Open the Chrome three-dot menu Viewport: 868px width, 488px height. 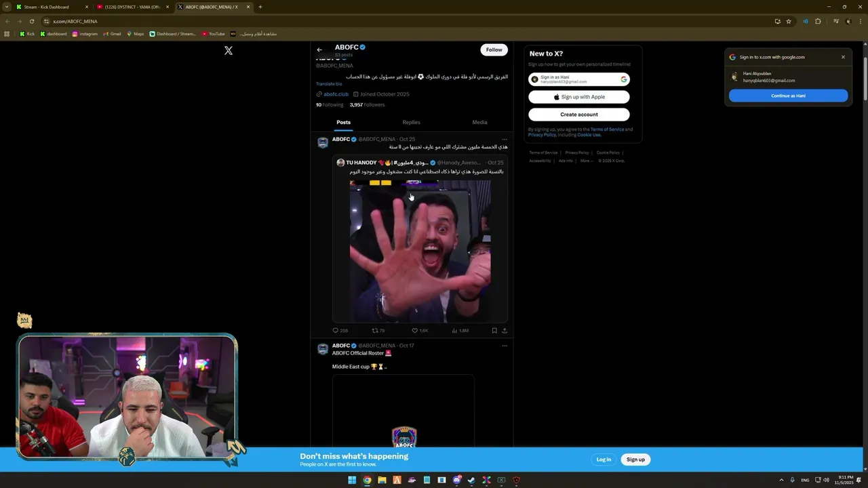[861, 21]
